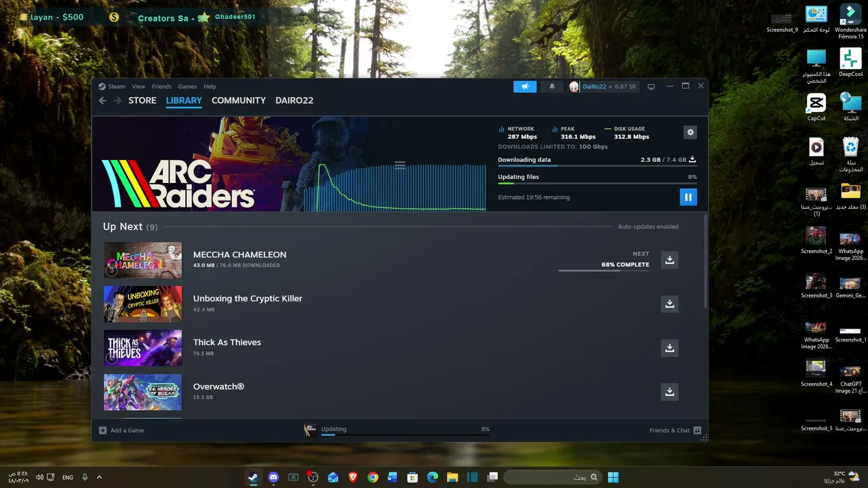Open DaiRo22 account dropdown
Screen dimensions: 868x488
(597, 87)
